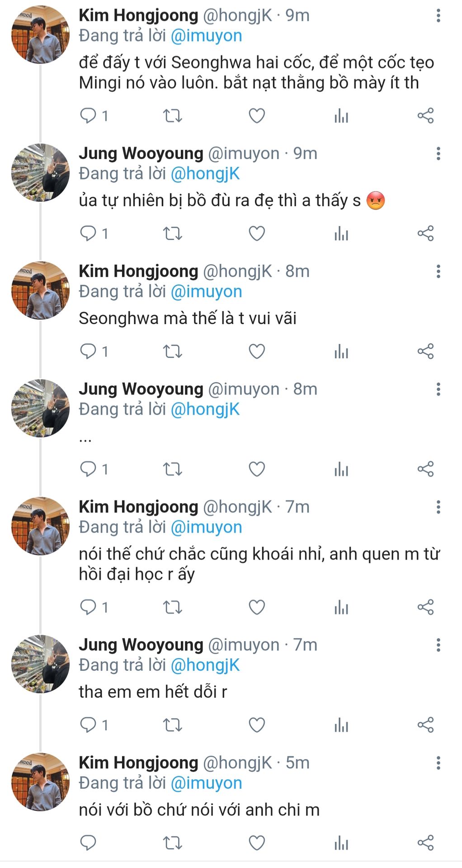The height and width of the screenshot is (868, 462).
Task: View analytics of "tha em em hết dỗi" tweet
Action: pyautogui.click(x=341, y=725)
